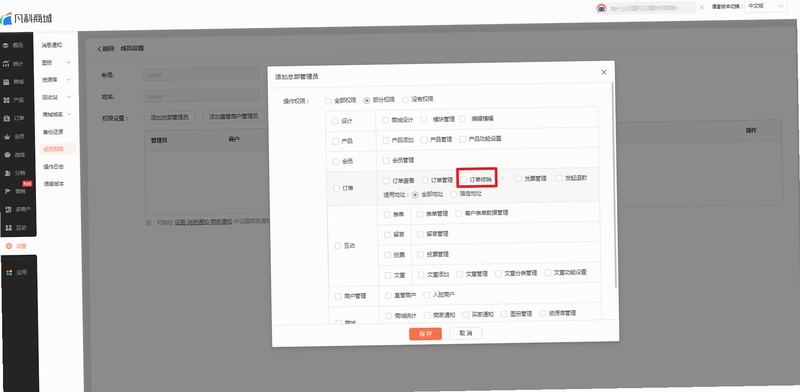Open the 互动 interaction sidebar icon

click(x=8, y=228)
